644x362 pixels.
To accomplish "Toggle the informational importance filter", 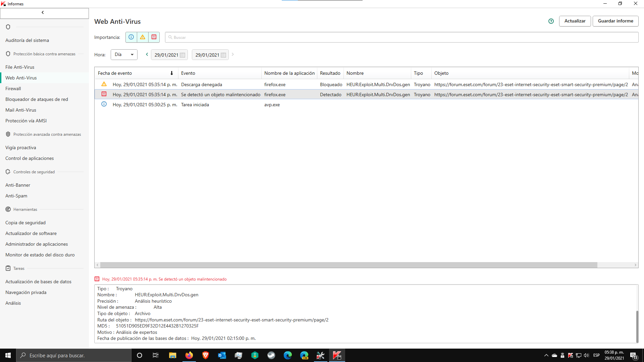I will [x=131, y=37].
